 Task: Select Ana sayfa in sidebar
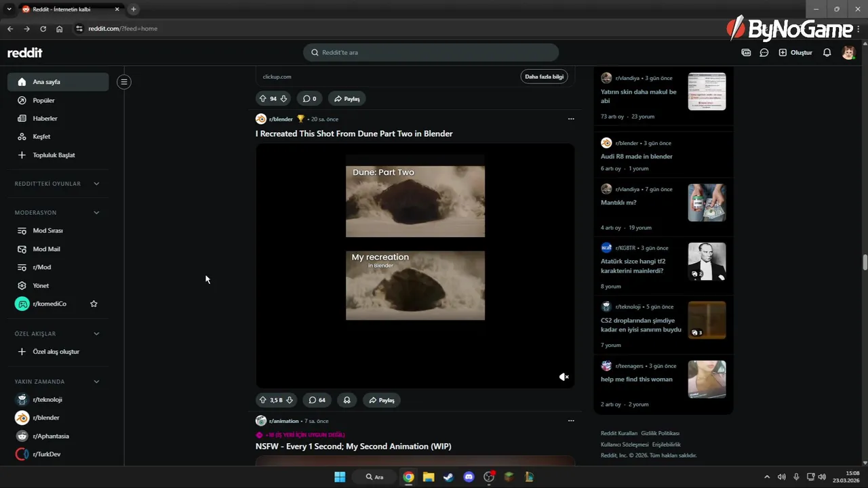pos(58,82)
